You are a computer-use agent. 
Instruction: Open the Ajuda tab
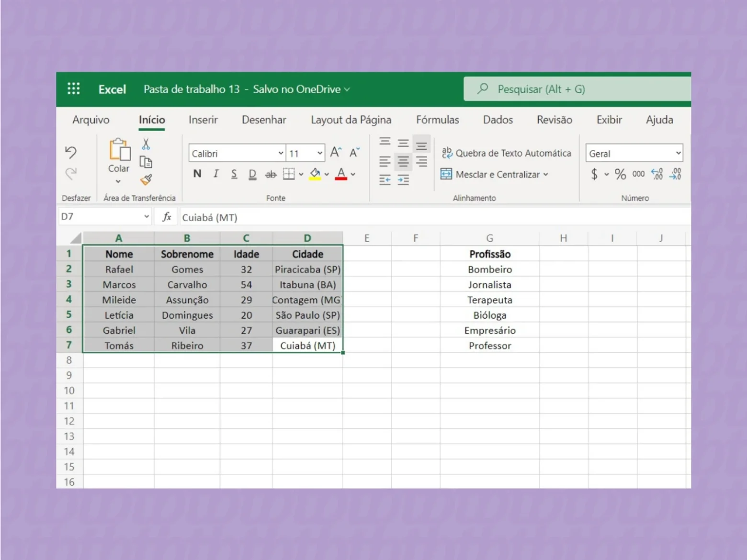coord(660,120)
